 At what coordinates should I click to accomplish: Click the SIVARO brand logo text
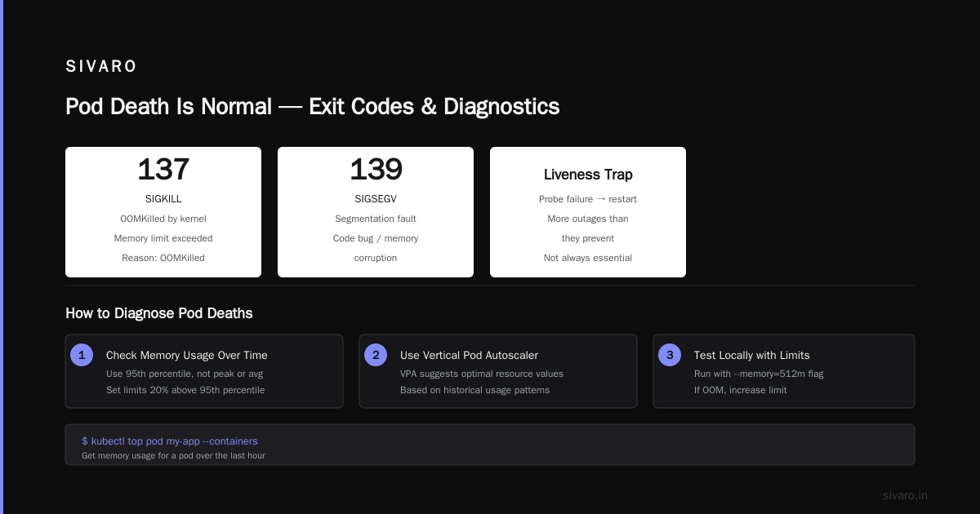101,67
